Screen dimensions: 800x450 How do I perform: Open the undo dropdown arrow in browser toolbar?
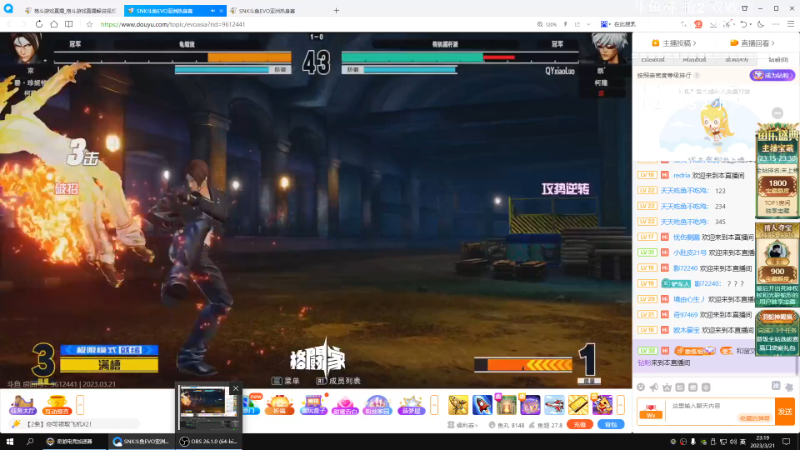751,24
